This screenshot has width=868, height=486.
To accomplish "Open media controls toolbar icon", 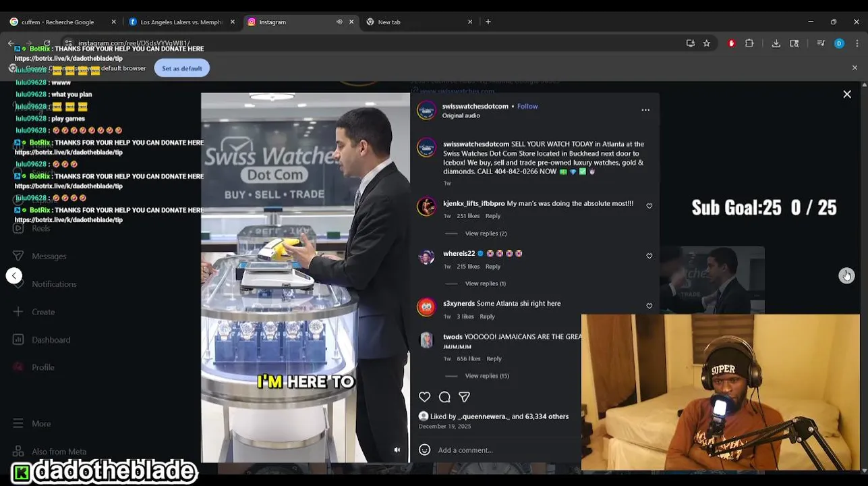I will 821,44.
